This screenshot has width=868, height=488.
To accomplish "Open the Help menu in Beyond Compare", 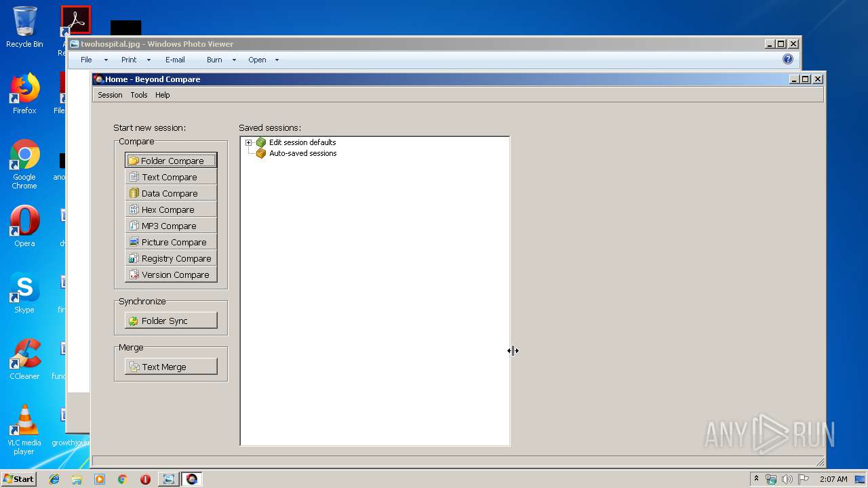I will tap(163, 95).
